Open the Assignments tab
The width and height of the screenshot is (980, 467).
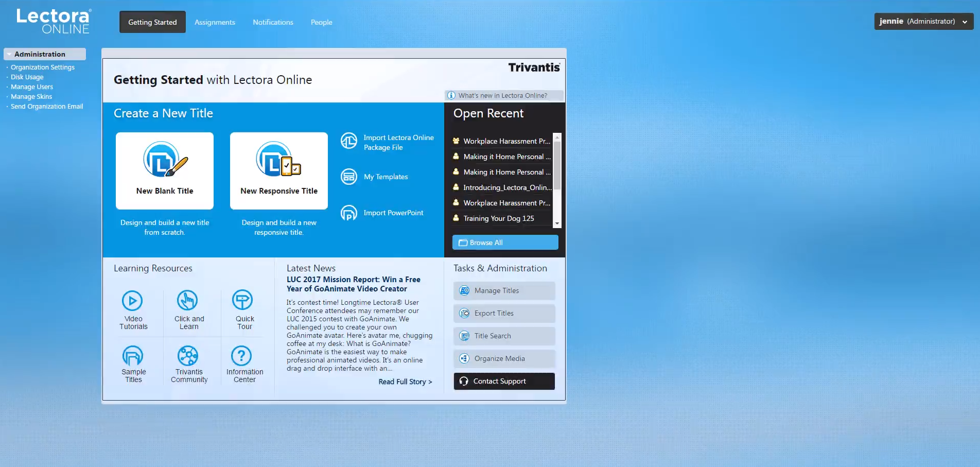[x=215, y=22]
